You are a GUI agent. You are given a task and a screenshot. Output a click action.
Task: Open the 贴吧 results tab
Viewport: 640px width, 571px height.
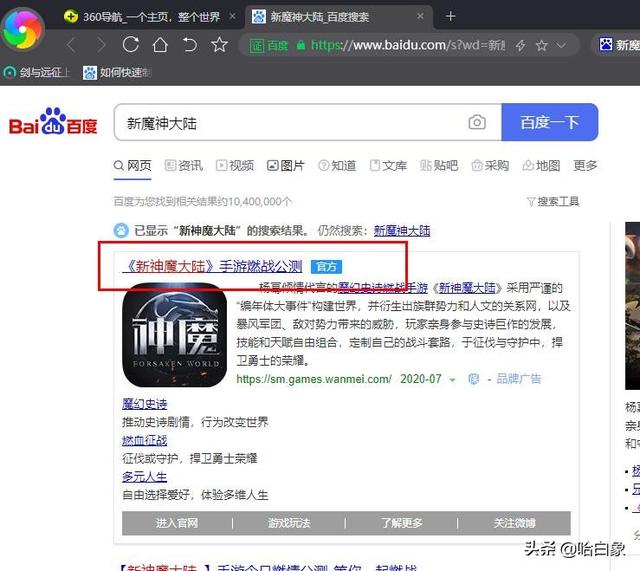coord(439,166)
